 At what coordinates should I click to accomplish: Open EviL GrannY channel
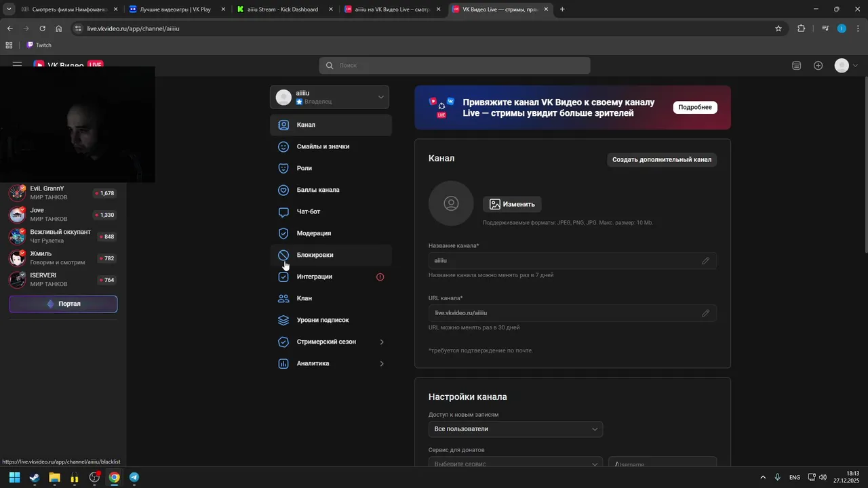click(x=62, y=193)
